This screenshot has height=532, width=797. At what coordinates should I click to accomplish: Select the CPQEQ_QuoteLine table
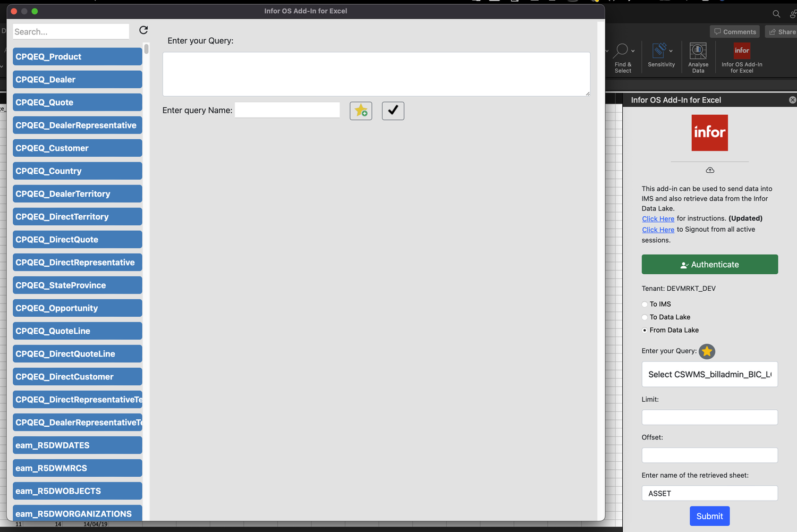(x=78, y=331)
